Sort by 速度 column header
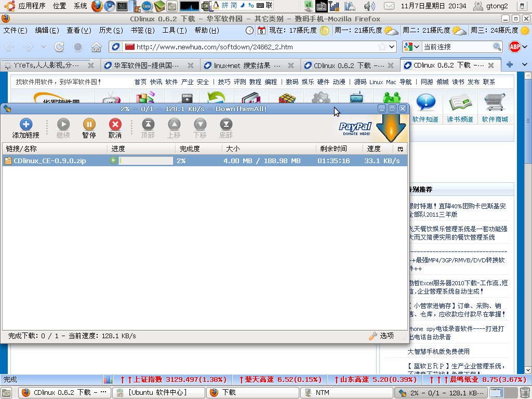The width and height of the screenshot is (532, 399). click(x=378, y=149)
